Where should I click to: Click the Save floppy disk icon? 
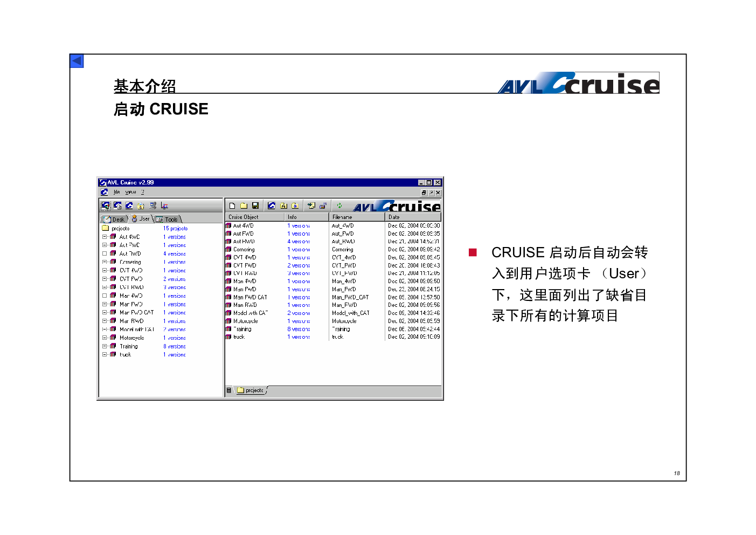255,205
